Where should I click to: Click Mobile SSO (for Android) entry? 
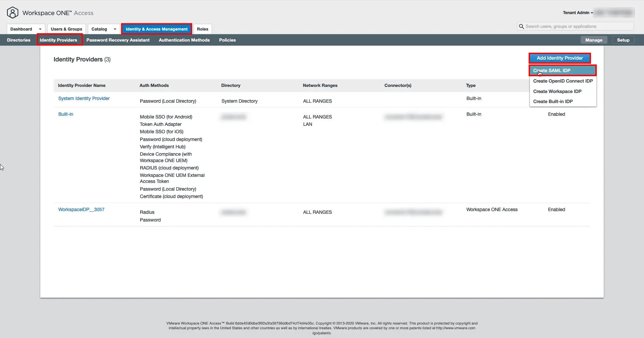pos(166,117)
